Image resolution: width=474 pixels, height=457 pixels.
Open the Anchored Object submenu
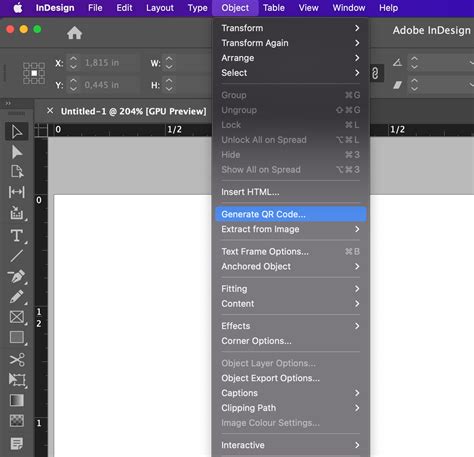pos(291,267)
